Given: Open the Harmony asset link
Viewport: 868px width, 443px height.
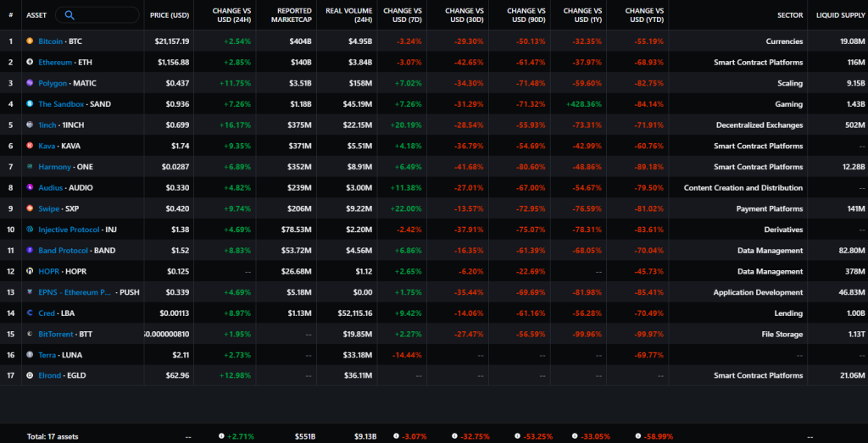Looking at the screenshot, I should [x=55, y=167].
